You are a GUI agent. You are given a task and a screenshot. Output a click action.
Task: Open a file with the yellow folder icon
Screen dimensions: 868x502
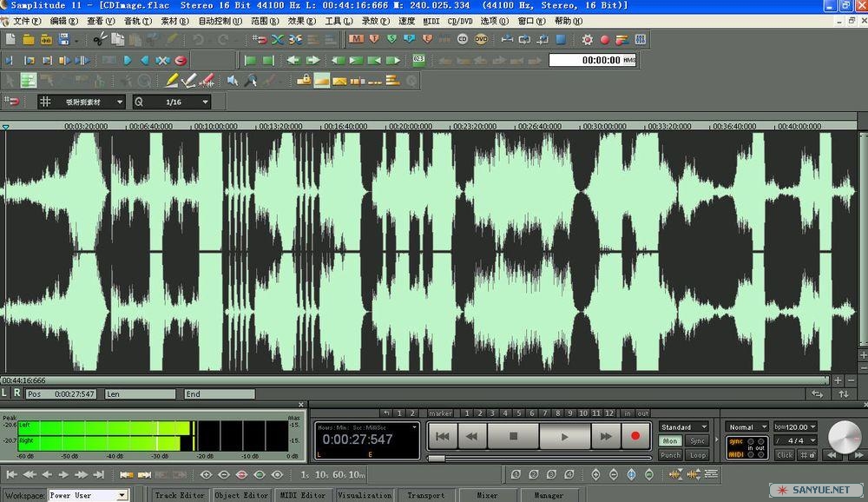pos(29,39)
